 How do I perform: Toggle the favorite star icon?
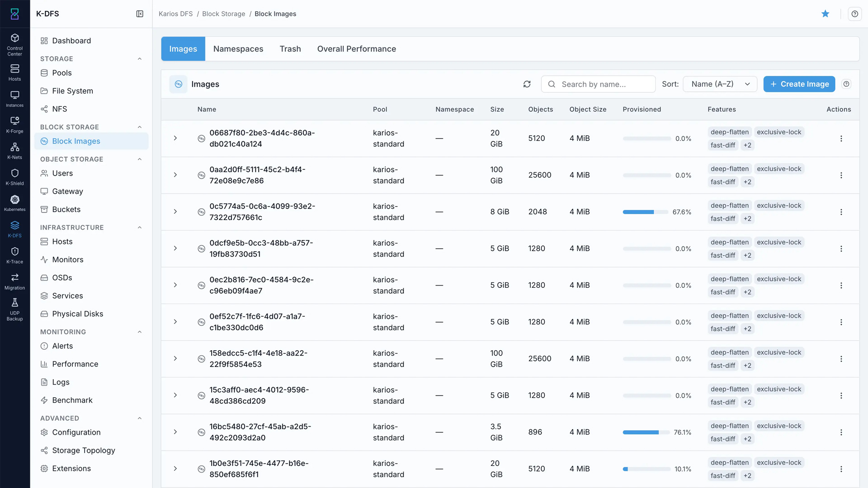(x=826, y=14)
